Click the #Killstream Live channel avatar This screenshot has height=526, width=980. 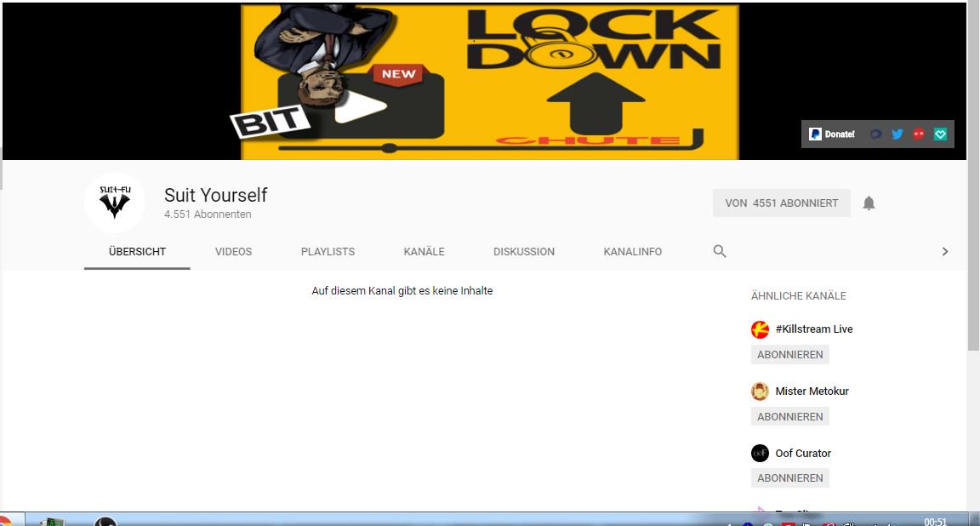pyautogui.click(x=760, y=329)
